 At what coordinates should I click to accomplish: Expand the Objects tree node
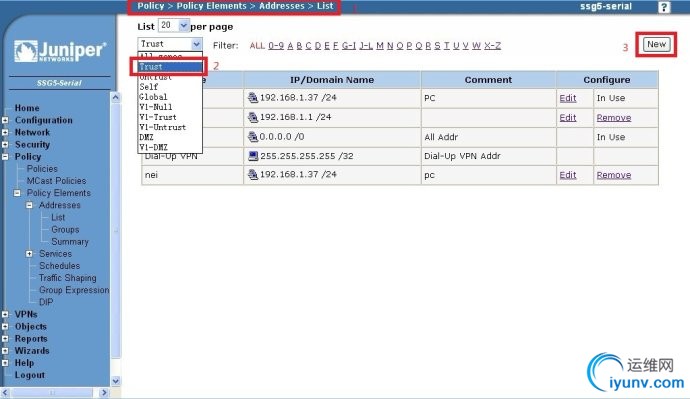tap(5, 326)
